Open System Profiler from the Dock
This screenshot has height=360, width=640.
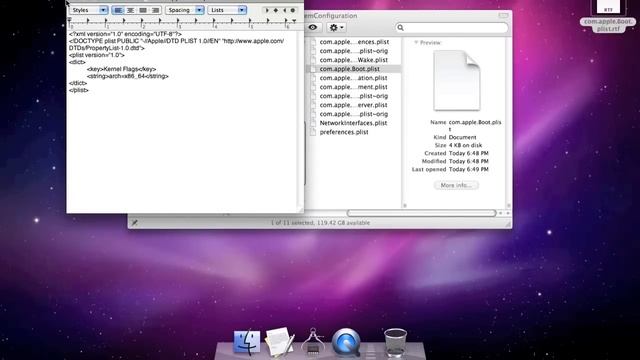click(313, 342)
